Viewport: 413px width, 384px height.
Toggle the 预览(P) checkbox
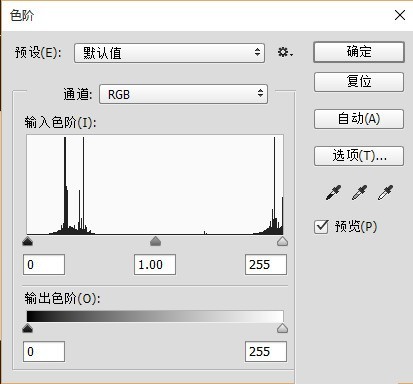pyautogui.click(x=321, y=227)
